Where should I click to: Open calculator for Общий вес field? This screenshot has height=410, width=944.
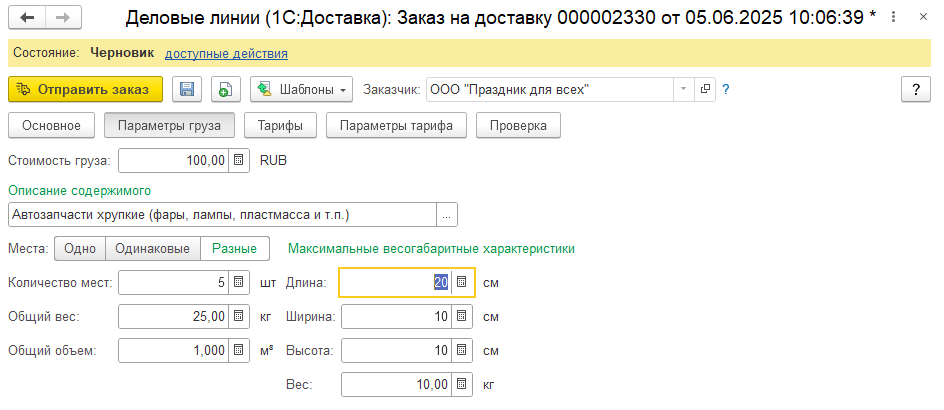tap(239, 317)
